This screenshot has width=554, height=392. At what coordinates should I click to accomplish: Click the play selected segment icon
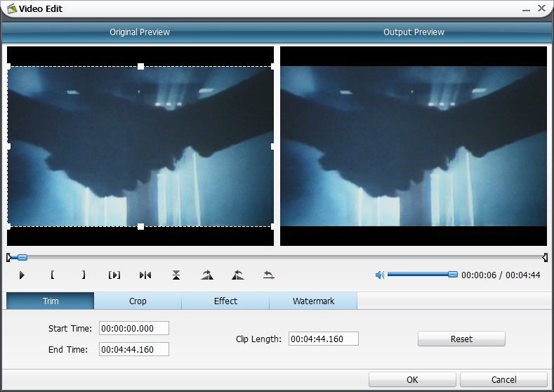pyautogui.click(x=114, y=275)
